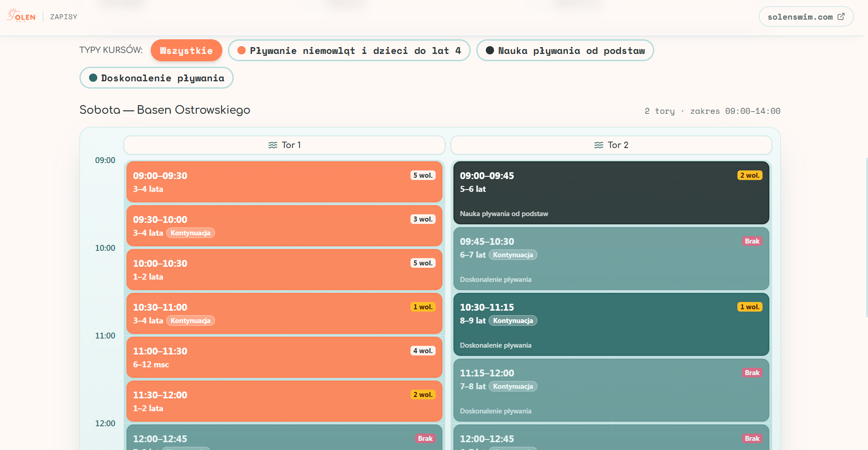This screenshot has height=450, width=868.
Task: Click the Kontynuacja tag on the 10:30–11:00 class
Action: click(x=190, y=321)
